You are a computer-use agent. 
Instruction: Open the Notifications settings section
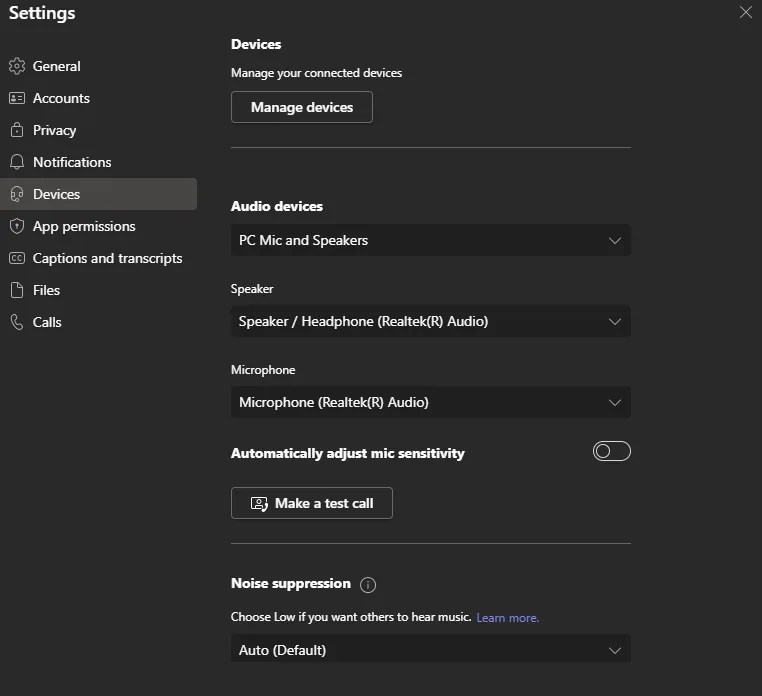pos(72,162)
